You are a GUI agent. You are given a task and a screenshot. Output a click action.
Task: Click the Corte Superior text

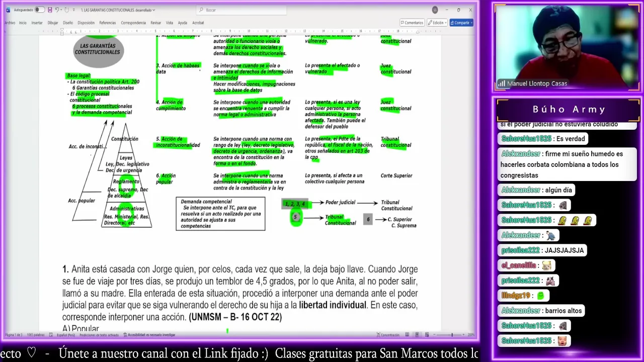(x=396, y=175)
